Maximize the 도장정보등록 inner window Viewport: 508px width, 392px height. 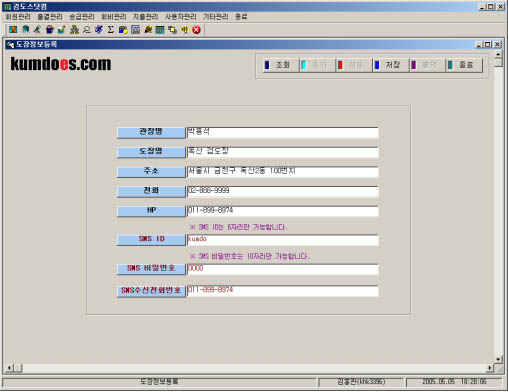point(488,44)
